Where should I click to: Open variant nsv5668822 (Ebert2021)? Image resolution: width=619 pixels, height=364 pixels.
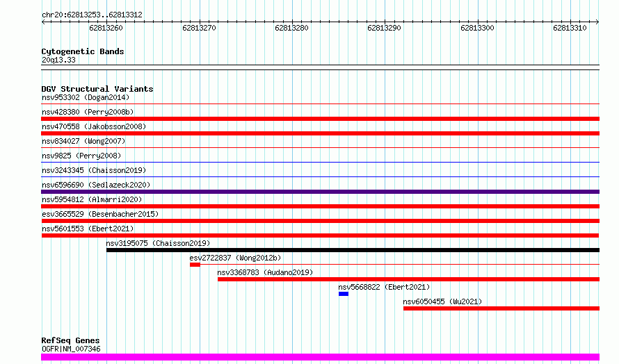[384, 287]
